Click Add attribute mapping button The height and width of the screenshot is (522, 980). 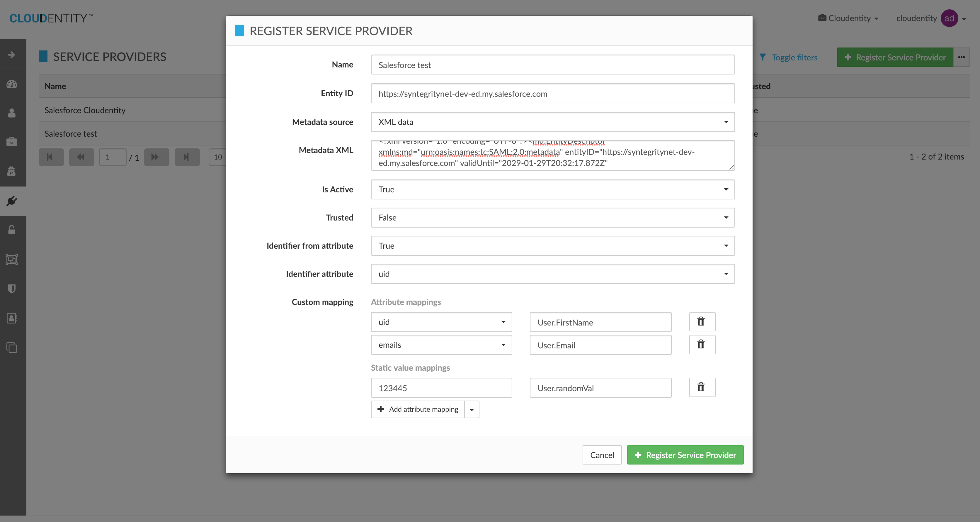pos(418,409)
